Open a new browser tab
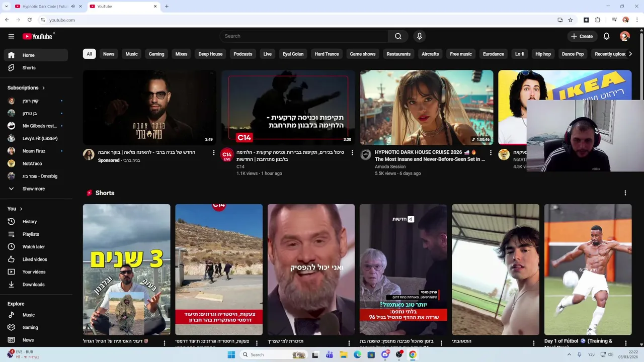644x362 pixels. pyautogui.click(x=167, y=7)
